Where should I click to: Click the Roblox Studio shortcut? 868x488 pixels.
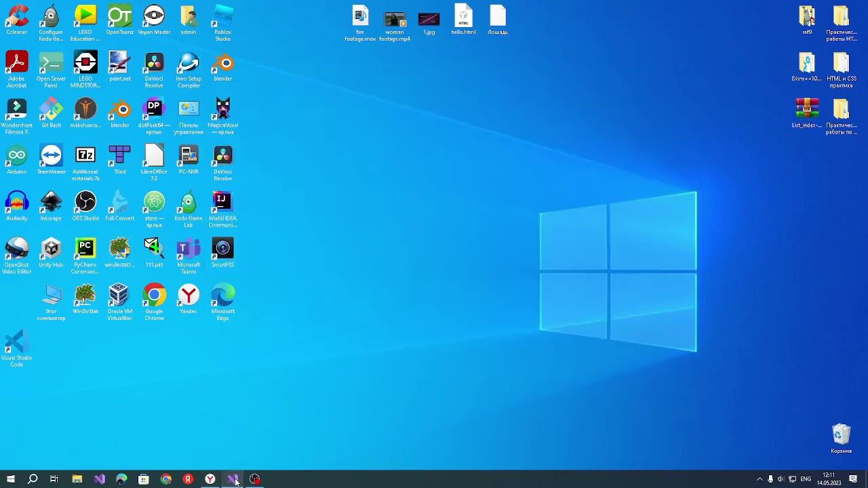[x=223, y=24]
